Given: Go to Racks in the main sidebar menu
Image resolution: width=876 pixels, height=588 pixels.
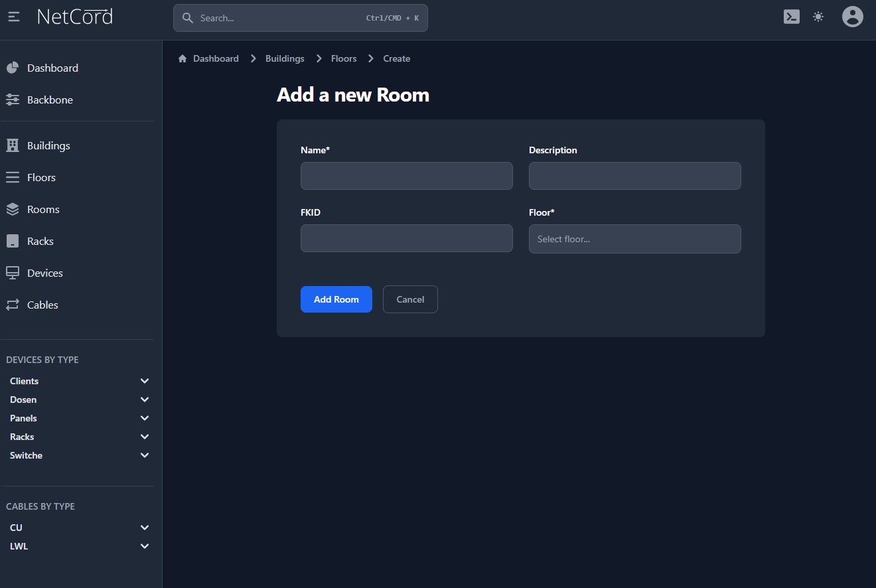Looking at the screenshot, I should point(40,241).
